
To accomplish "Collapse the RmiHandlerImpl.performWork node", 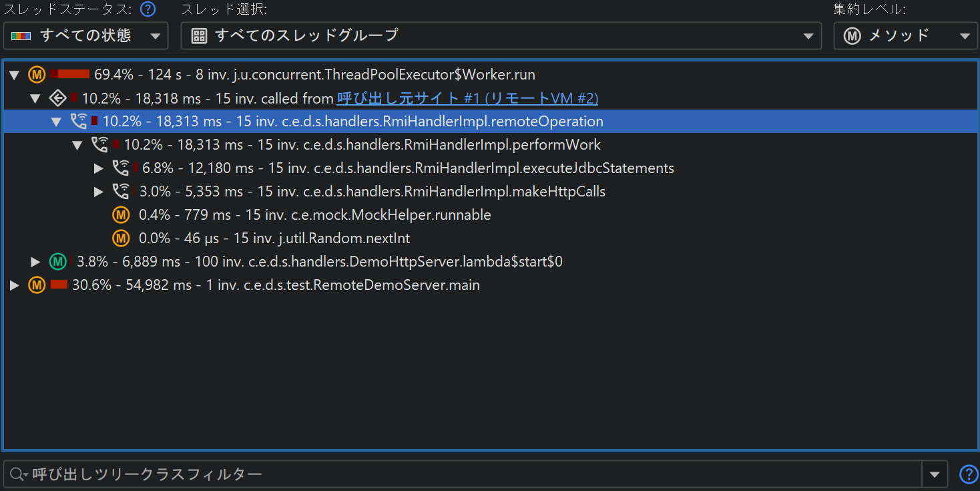I will (77, 145).
